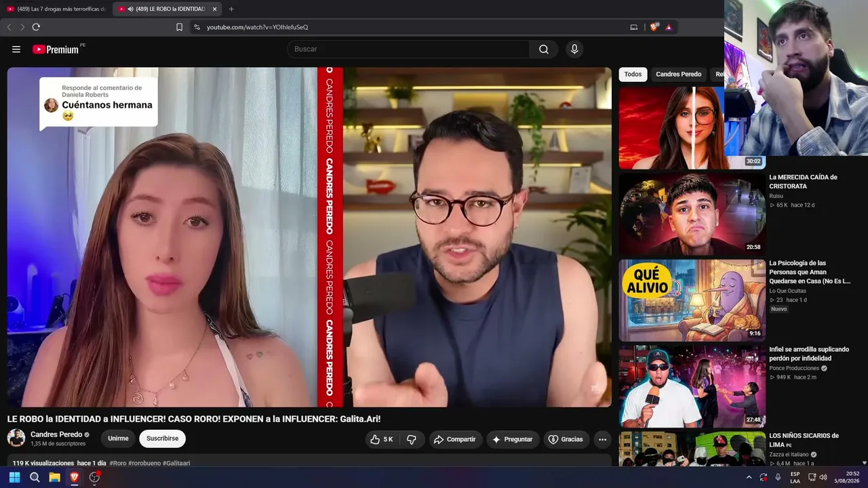Click the video title 'LE ROBO la IDENTIDAD a INFLUENCER!'
Viewport: 868px width, 488px height.
pyautogui.click(x=194, y=419)
